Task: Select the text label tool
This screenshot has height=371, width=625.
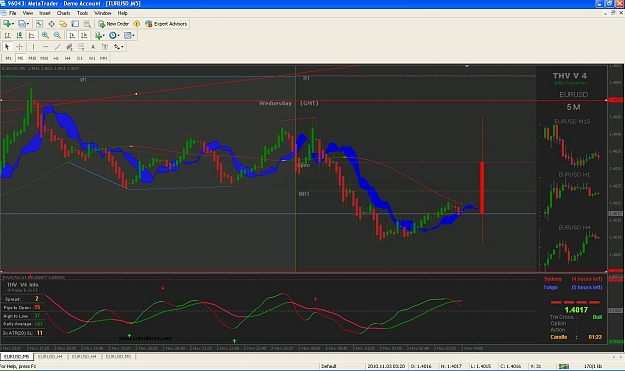Action: (x=105, y=47)
